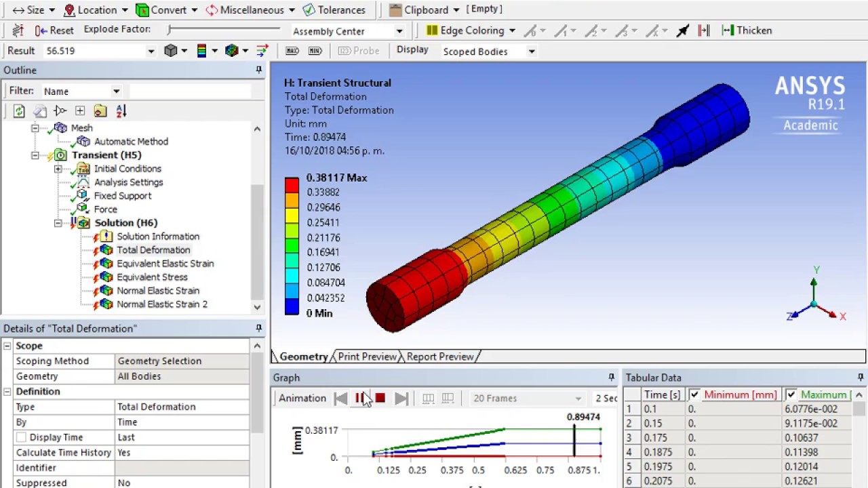Open the Convert menu
Viewport: 868px width, 488px height.
(166, 10)
